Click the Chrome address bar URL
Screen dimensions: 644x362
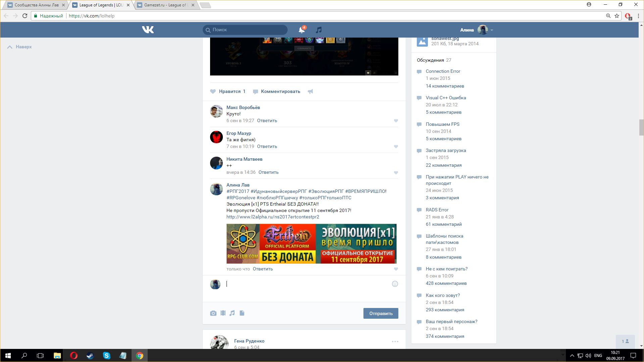(92, 16)
